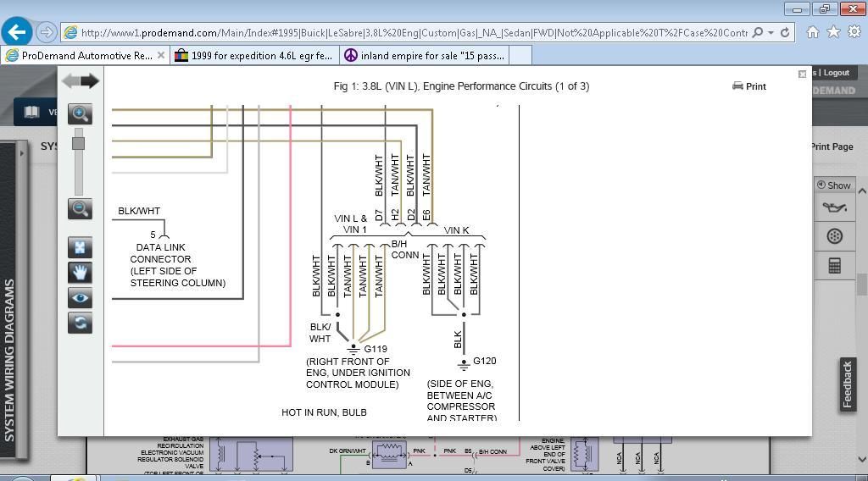Open the oil can fluids icon
The width and height of the screenshot is (868, 481).
click(834, 207)
